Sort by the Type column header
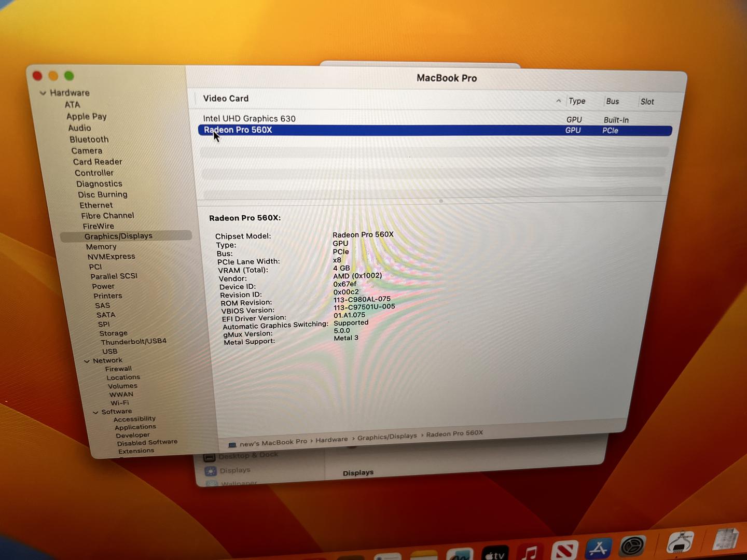 pyautogui.click(x=577, y=101)
